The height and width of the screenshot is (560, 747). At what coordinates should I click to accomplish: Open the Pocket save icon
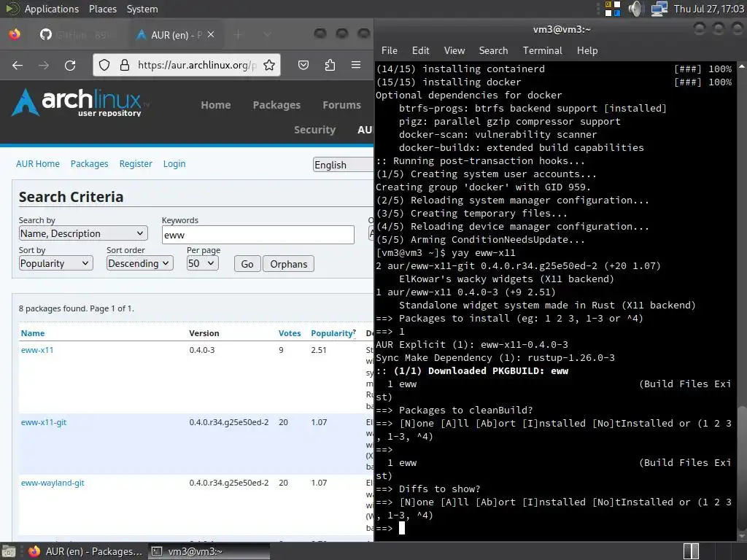coord(303,65)
